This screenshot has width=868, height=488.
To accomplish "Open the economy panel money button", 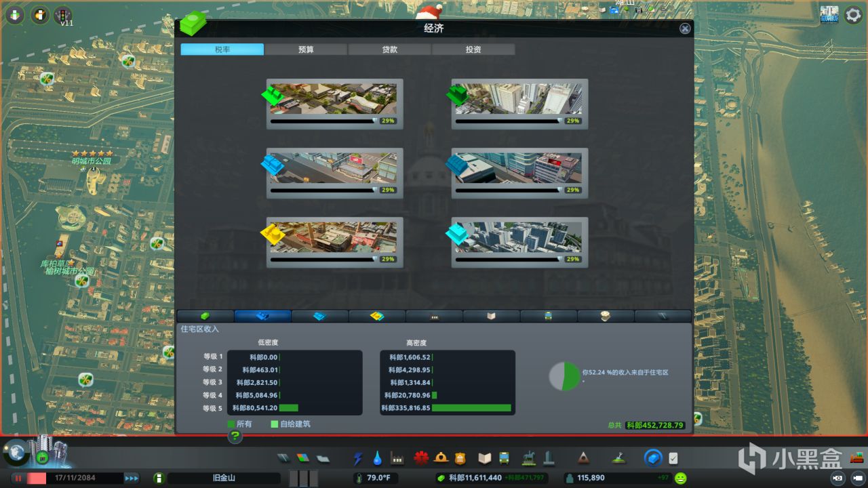I will coord(653,458).
